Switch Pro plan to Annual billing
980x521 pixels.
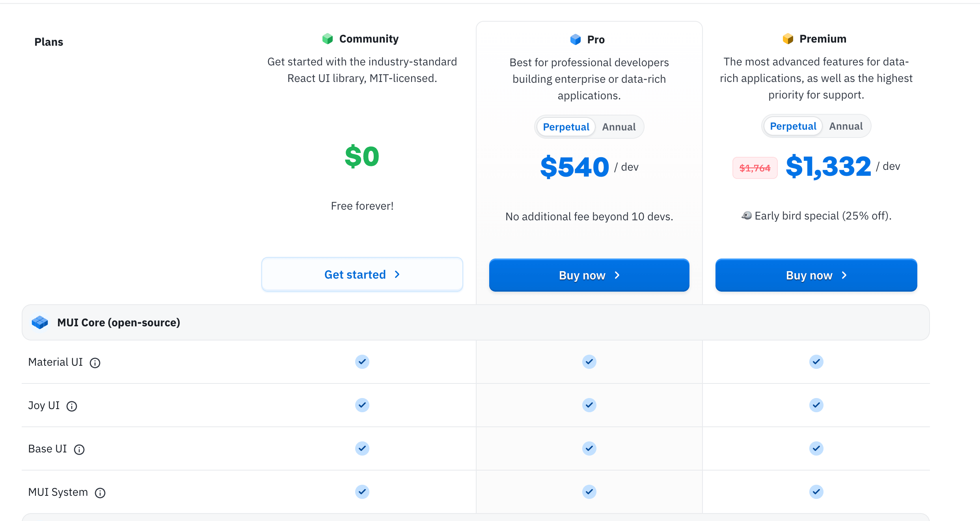[x=619, y=127]
